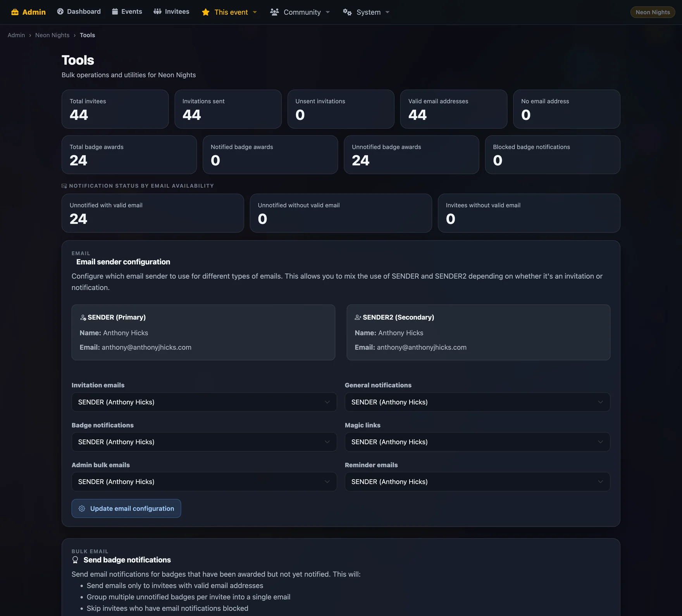Viewport: 682px width, 616px height.
Task: Click the Tools breadcrumb item
Action: [x=87, y=35]
